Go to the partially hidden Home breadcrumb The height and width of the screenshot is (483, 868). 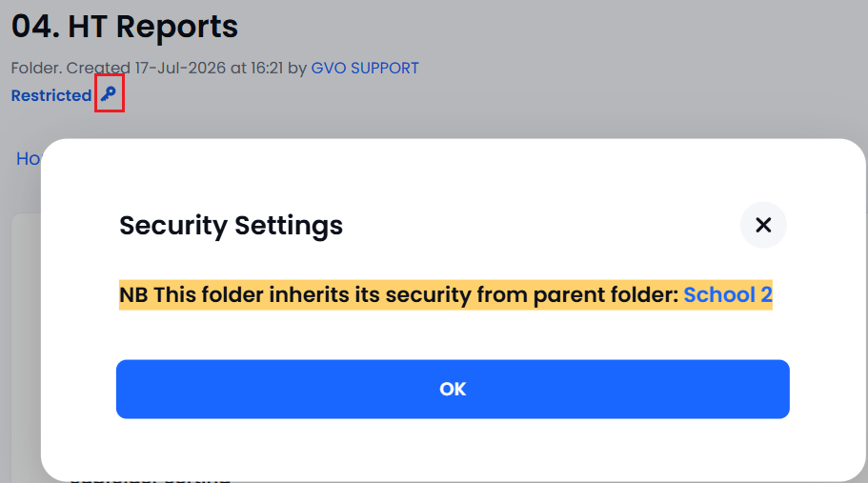tap(28, 159)
